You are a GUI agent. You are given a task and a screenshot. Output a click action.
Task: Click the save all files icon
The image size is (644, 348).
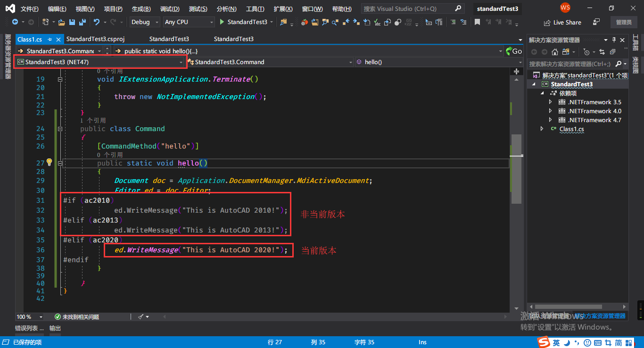83,22
